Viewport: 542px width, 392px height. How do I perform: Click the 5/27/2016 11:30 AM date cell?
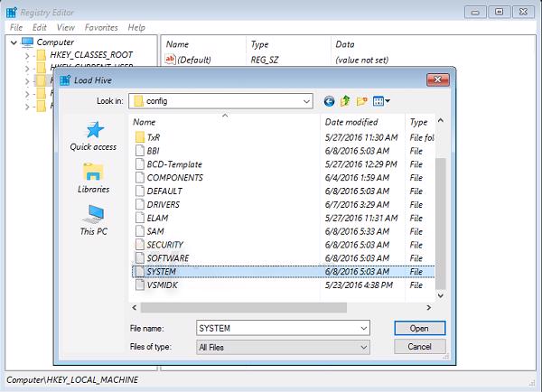click(361, 137)
